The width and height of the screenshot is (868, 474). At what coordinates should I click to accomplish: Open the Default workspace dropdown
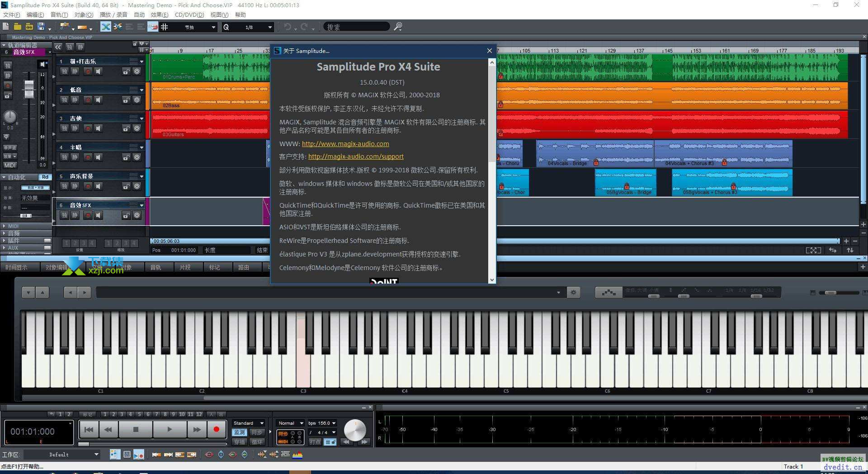click(62, 455)
